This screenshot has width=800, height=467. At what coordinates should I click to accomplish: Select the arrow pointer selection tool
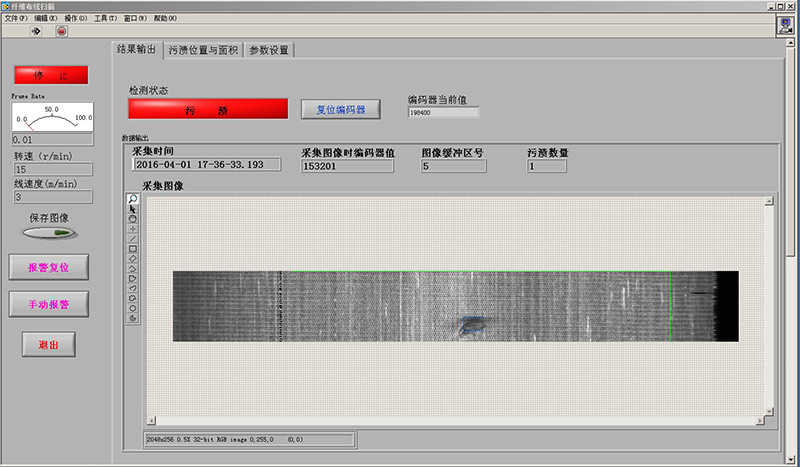133,209
